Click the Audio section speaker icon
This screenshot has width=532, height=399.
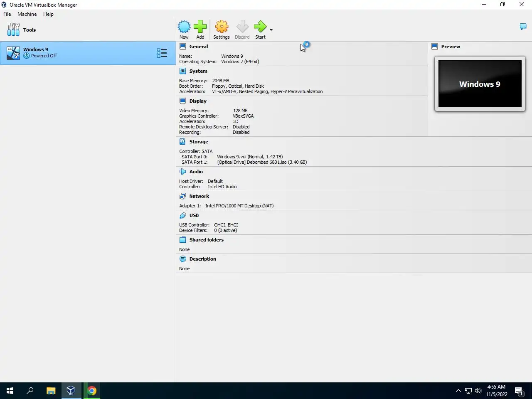click(183, 172)
